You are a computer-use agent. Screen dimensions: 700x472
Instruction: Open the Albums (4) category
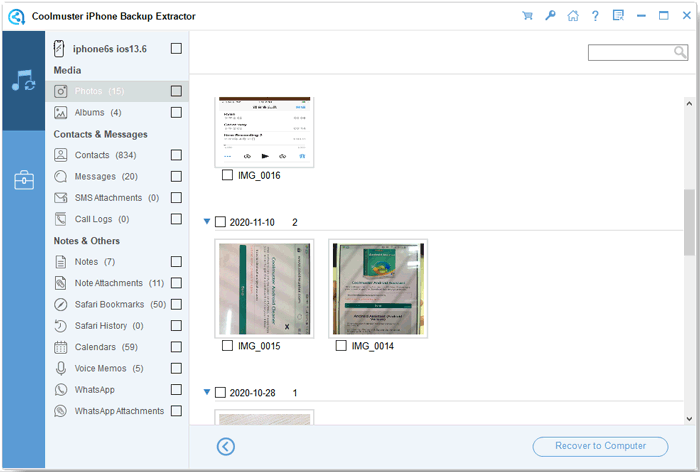click(x=98, y=113)
